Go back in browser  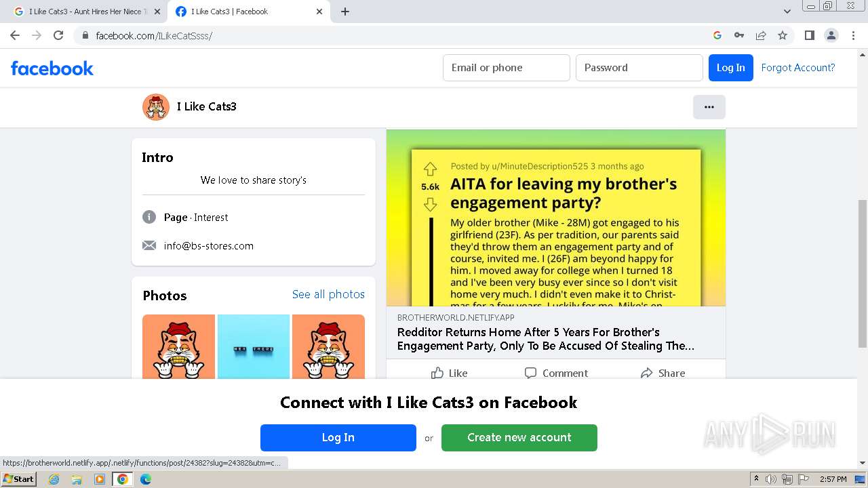pos(15,35)
